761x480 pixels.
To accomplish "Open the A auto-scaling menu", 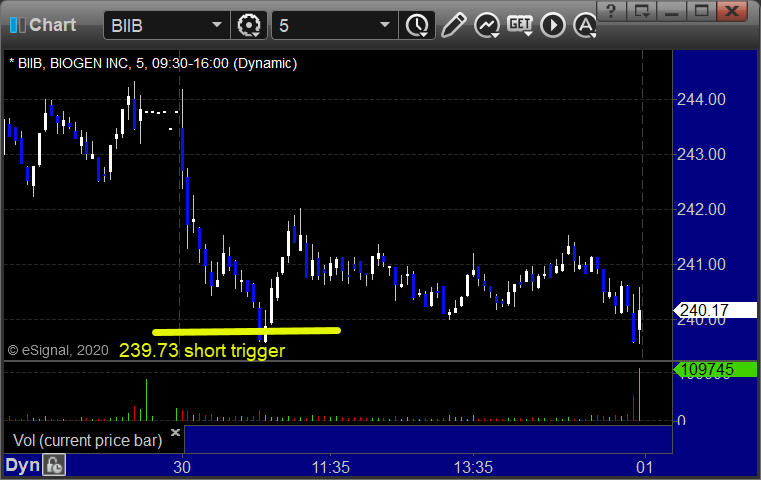I will [x=585, y=25].
